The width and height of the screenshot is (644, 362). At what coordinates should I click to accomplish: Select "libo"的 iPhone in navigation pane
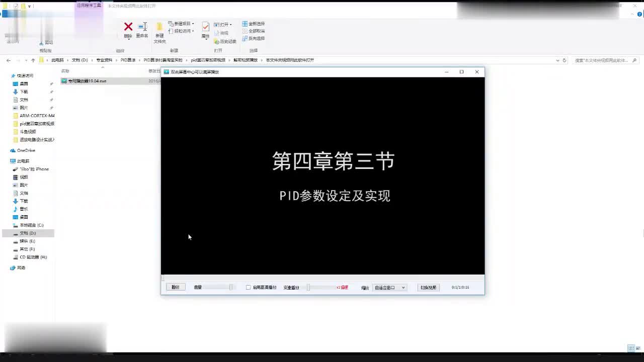pyautogui.click(x=31, y=169)
